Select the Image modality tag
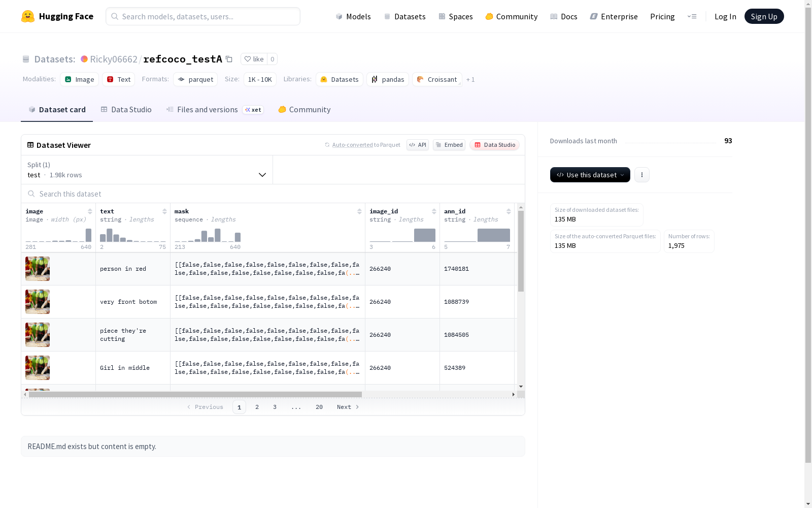Image resolution: width=812 pixels, height=508 pixels. [80, 79]
